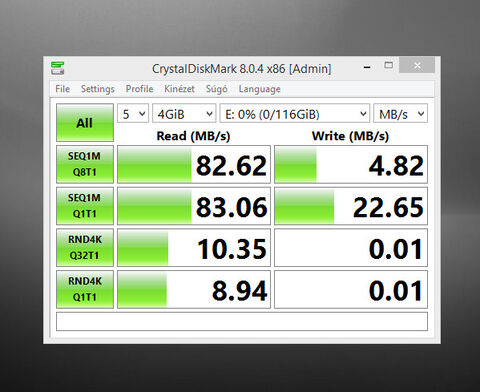Start the RND4K Q1T1 test
The image size is (480, 392).
point(85,289)
